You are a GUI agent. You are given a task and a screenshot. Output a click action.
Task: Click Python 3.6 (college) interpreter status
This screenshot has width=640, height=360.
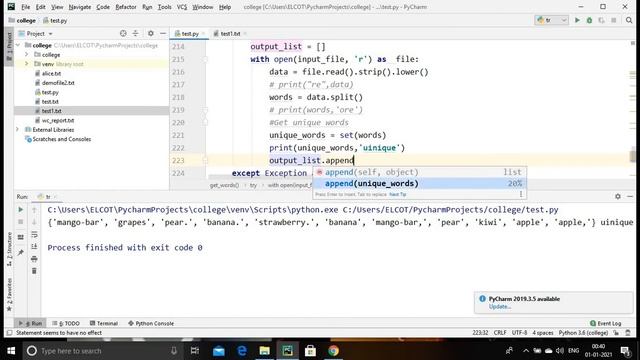click(583, 333)
